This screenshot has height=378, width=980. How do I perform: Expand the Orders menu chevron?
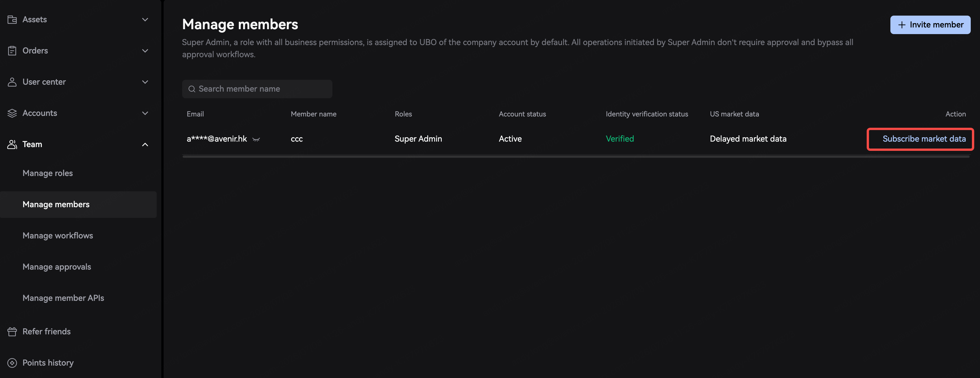pos(145,51)
